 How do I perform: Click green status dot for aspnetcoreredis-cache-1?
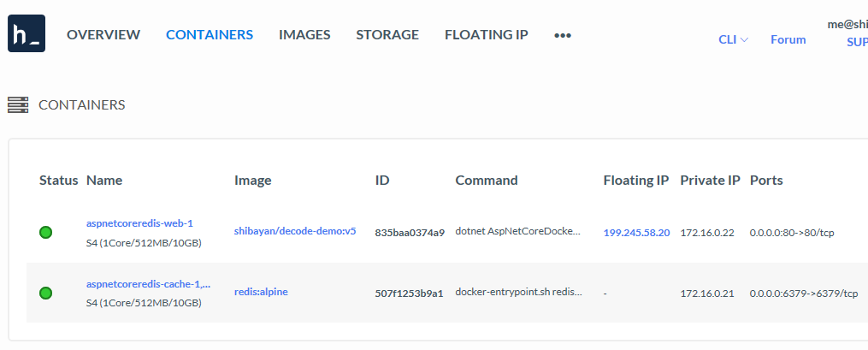tap(46, 293)
